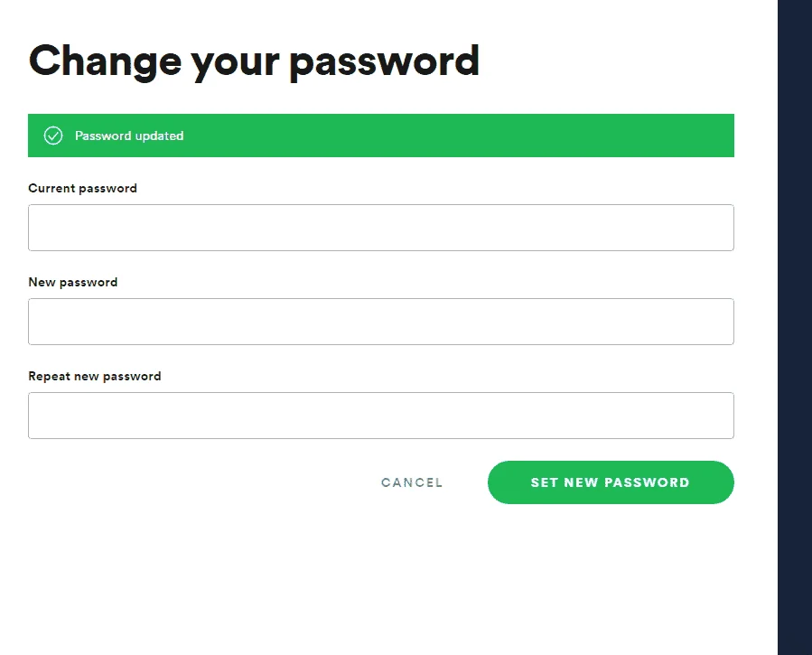The image size is (812, 655).
Task: Click the 'Password updated' success message text
Action: click(129, 136)
